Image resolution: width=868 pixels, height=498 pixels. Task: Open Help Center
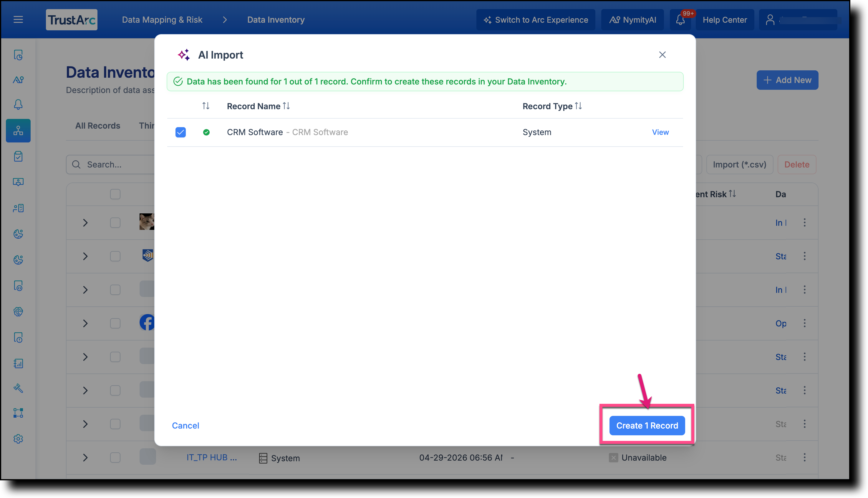point(725,20)
